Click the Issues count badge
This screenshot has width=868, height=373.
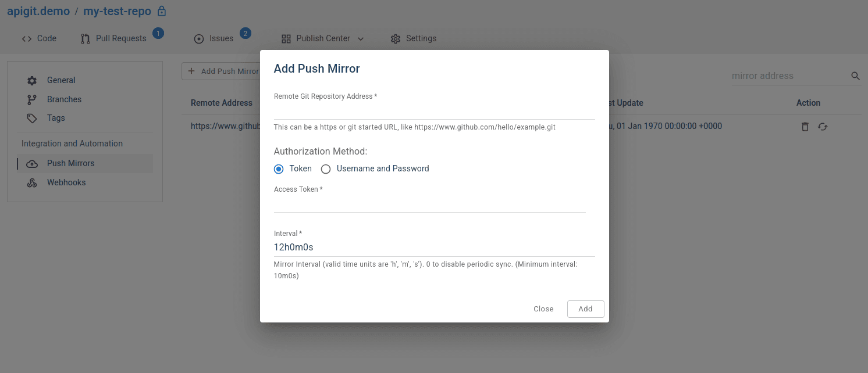coord(246,33)
